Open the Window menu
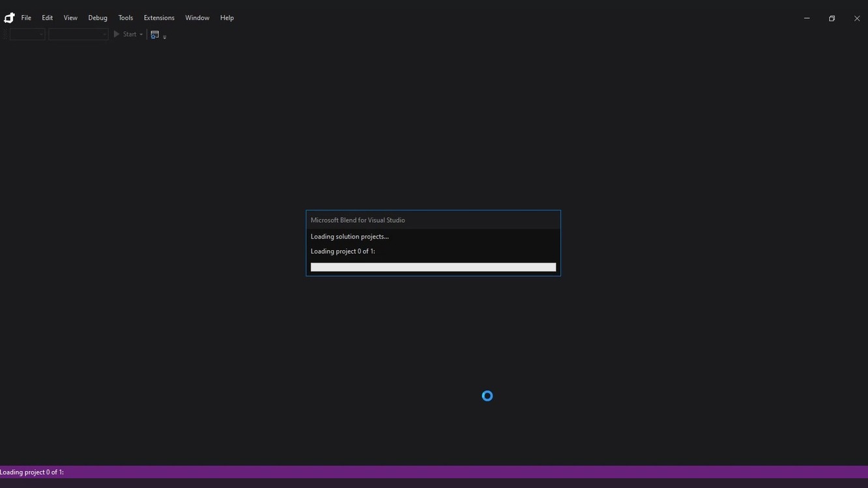This screenshot has width=868, height=488. [x=197, y=18]
